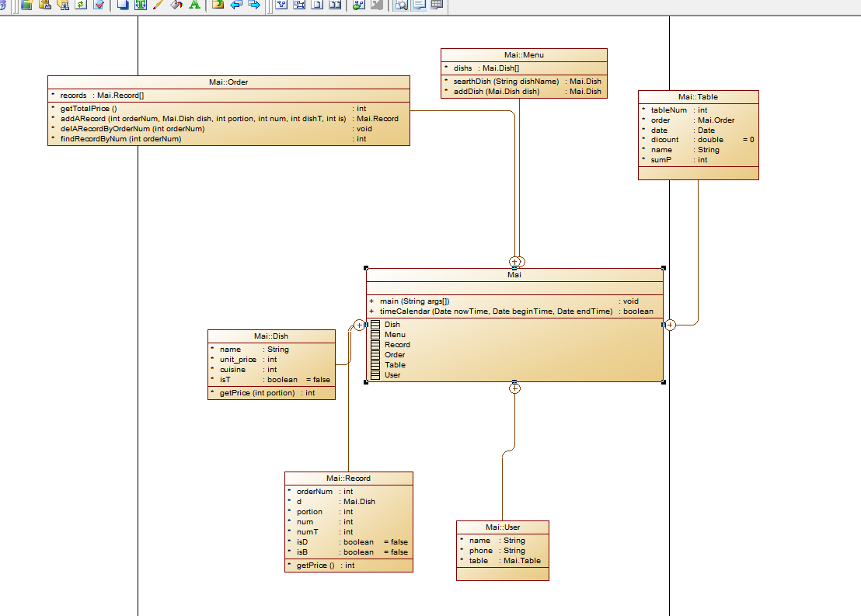The image size is (861, 616).
Task: Click the table grid icon in toolbar
Action: click(437, 5)
